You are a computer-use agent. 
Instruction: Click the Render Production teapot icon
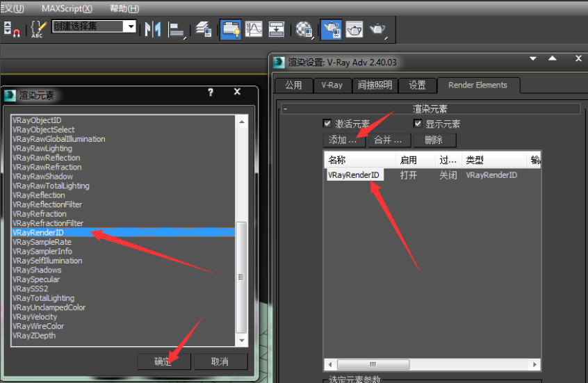(x=377, y=29)
